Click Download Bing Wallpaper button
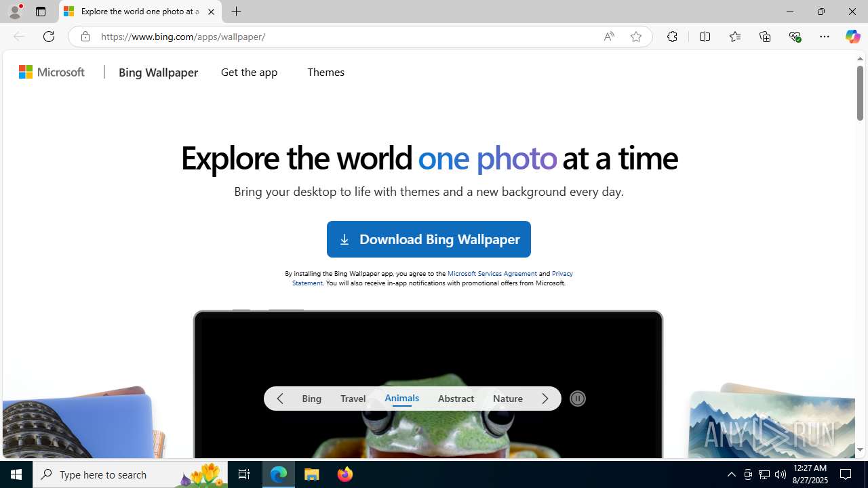 pyautogui.click(x=429, y=239)
